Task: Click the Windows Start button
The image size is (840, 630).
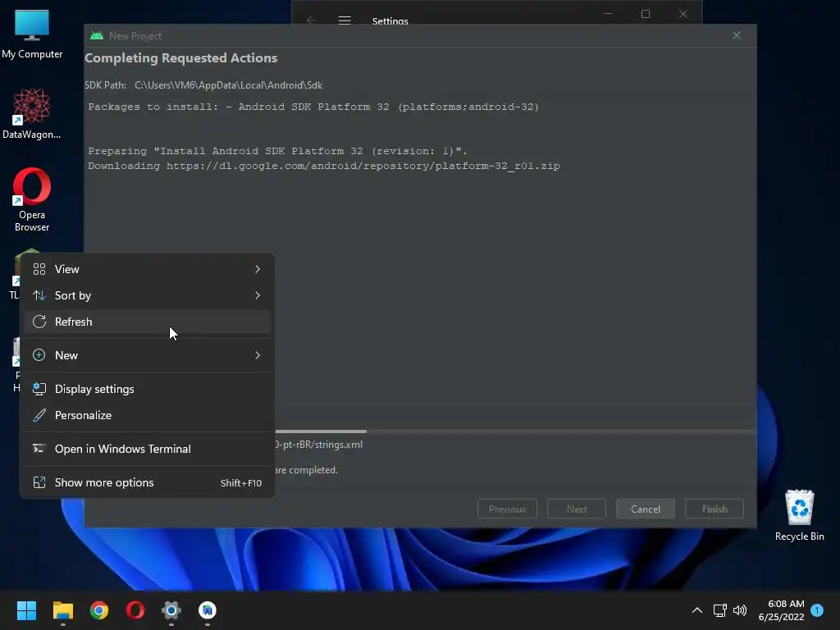Action: tap(26, 610)
